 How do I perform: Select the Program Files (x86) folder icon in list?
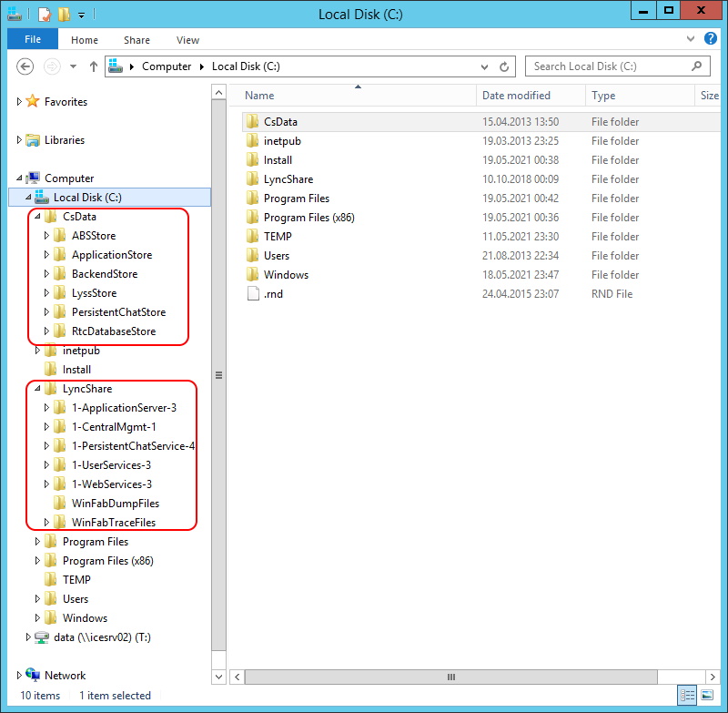point(252,217)
